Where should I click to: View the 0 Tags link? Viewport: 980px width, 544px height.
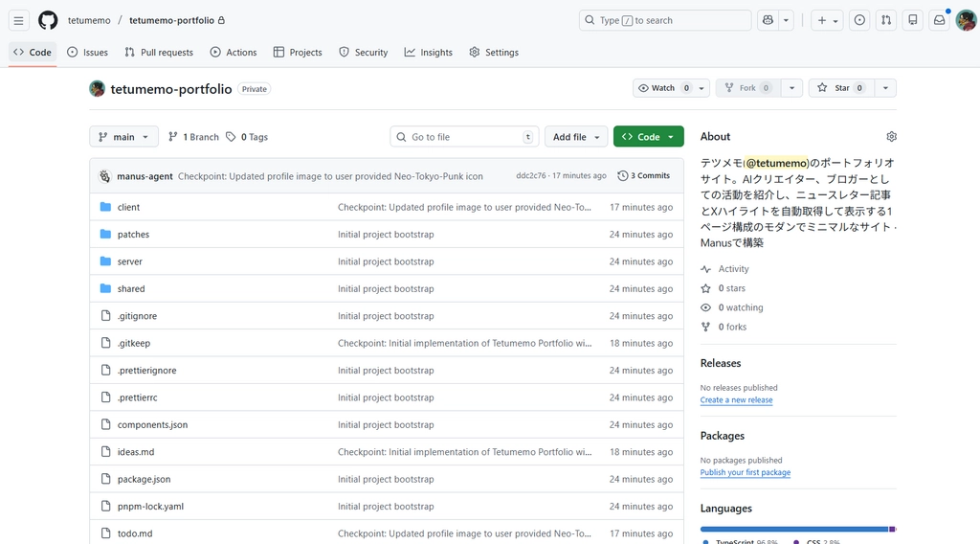pos(247,137)
